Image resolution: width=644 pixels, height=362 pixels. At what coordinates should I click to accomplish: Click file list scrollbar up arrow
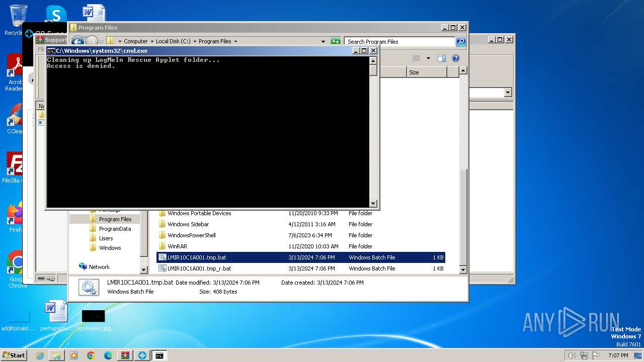click(x=463, y=71)
